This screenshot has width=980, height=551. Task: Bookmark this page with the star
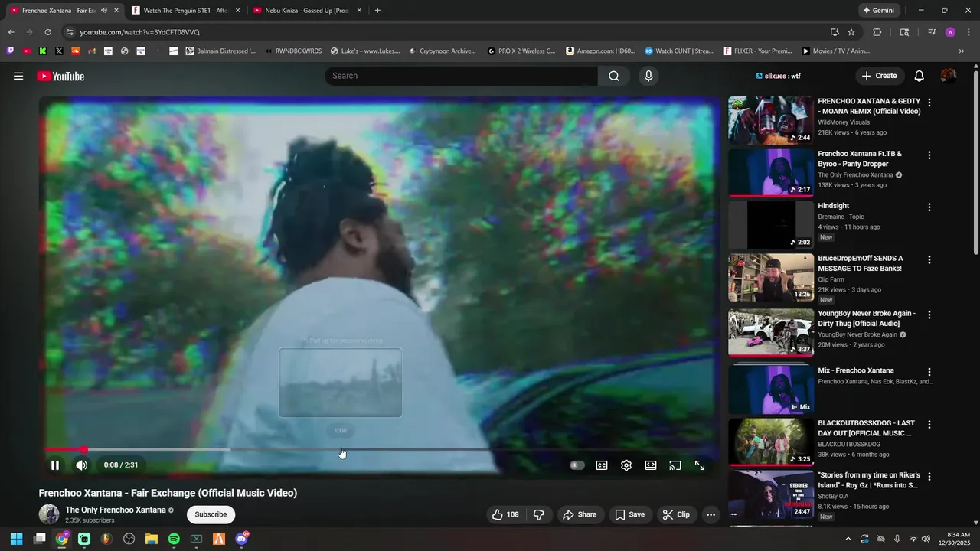pyautogui.click(x=851, y=32)
